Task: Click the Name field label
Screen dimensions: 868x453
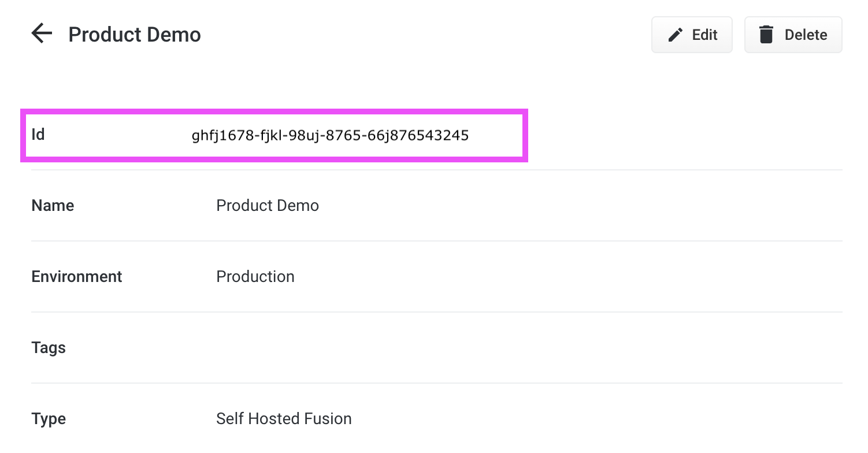Action: point(53,206)
